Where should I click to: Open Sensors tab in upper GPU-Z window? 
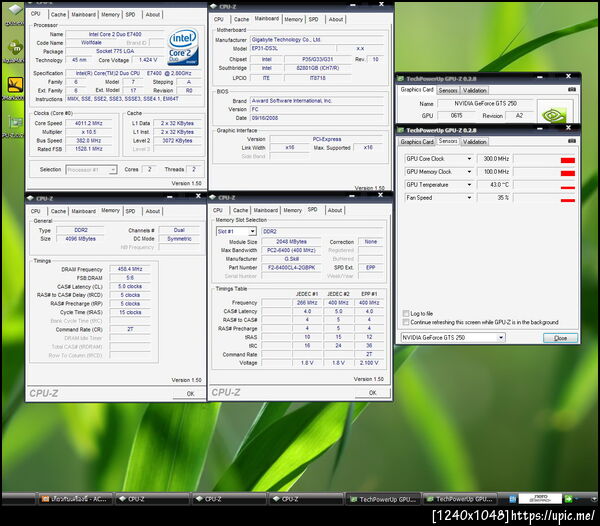coord(448,90)
